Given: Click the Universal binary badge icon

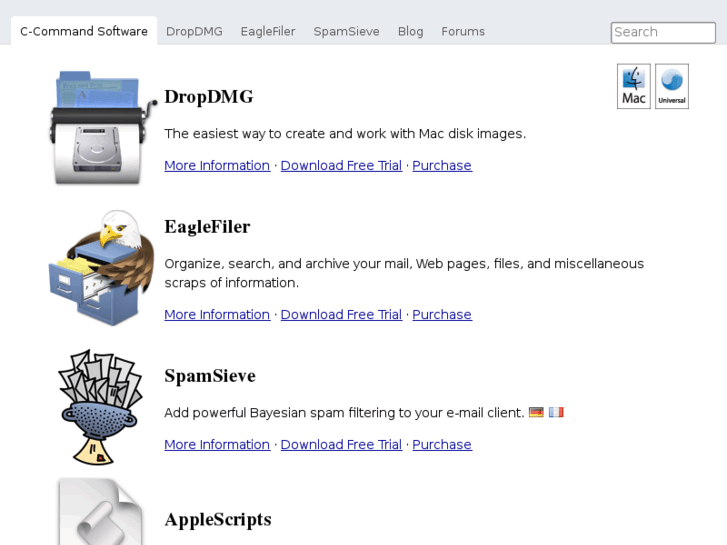Looking at the screenshot, I should tap(672, 86).
